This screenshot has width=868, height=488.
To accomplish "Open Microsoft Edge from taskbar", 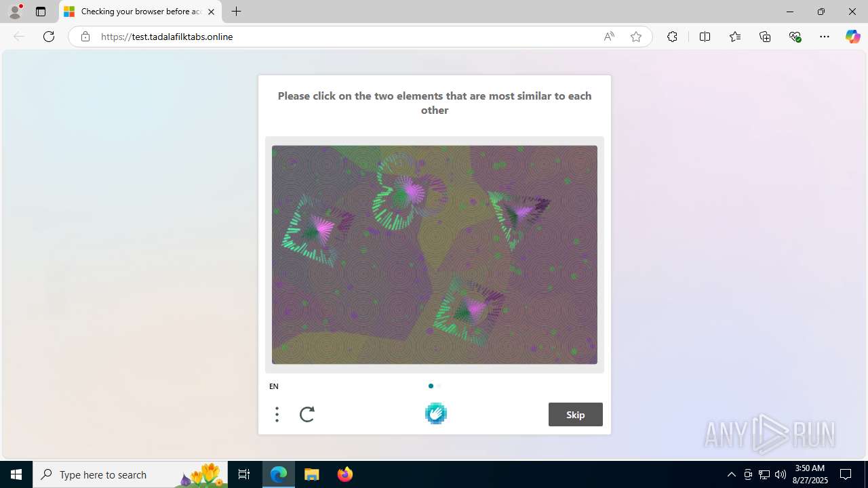I will point(279,474).
